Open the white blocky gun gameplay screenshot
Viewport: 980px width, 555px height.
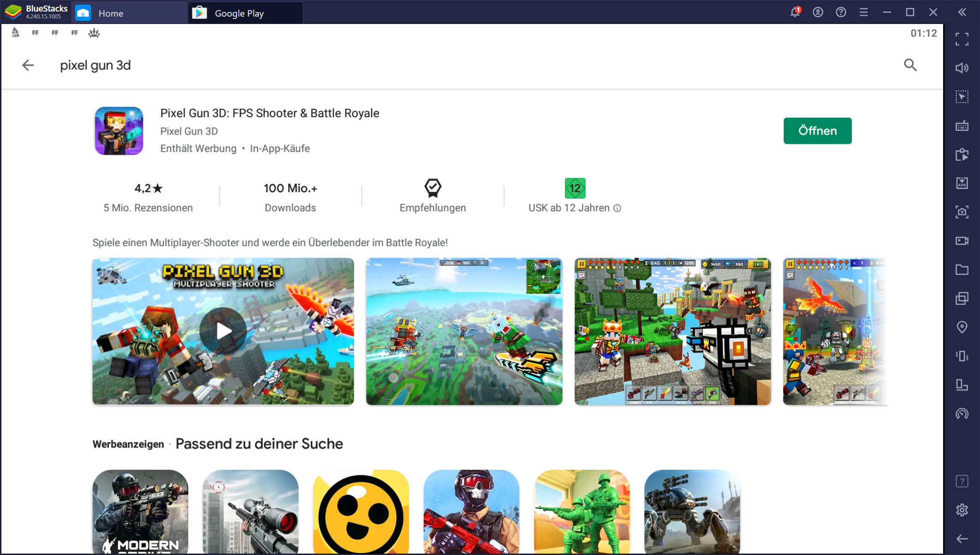coord(672,331)
